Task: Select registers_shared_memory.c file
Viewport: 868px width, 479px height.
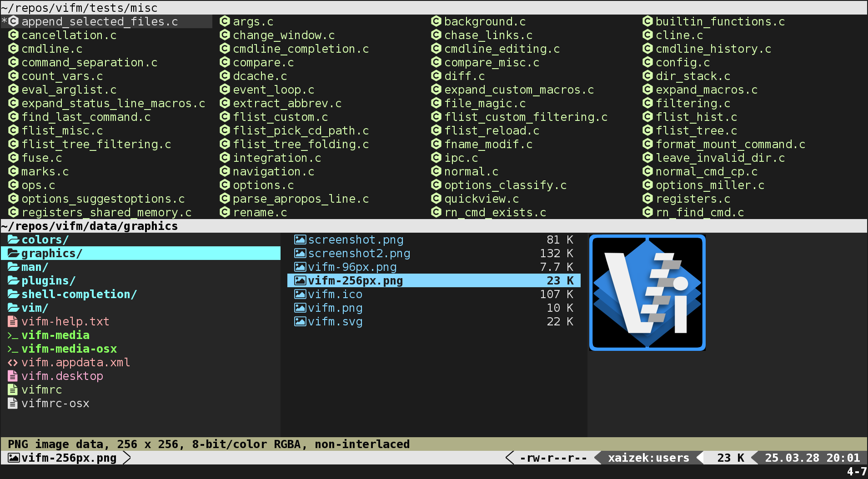Action: [106, 212]
